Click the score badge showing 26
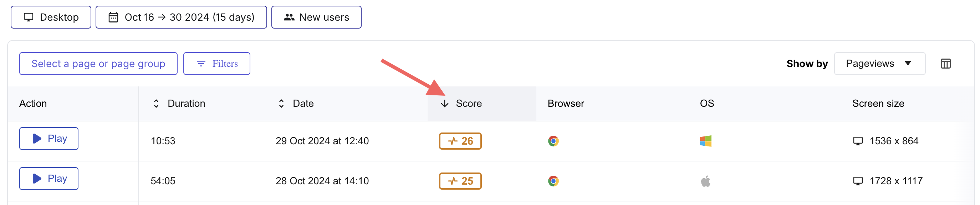980x205 pixels. [x=460, y=141]
